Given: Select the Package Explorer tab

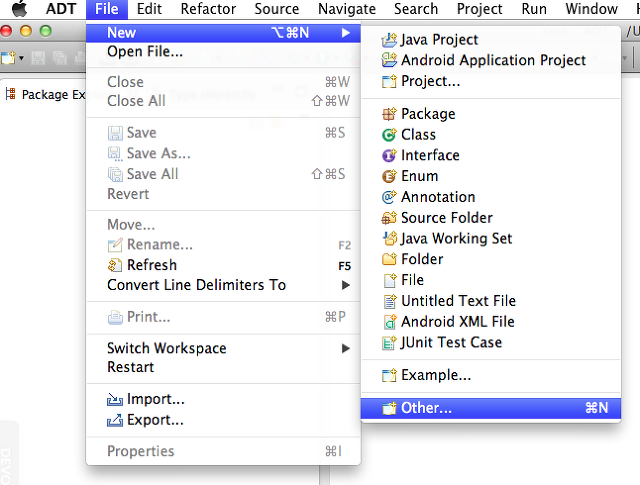Looking at the screenshot, I should (46, 95).
